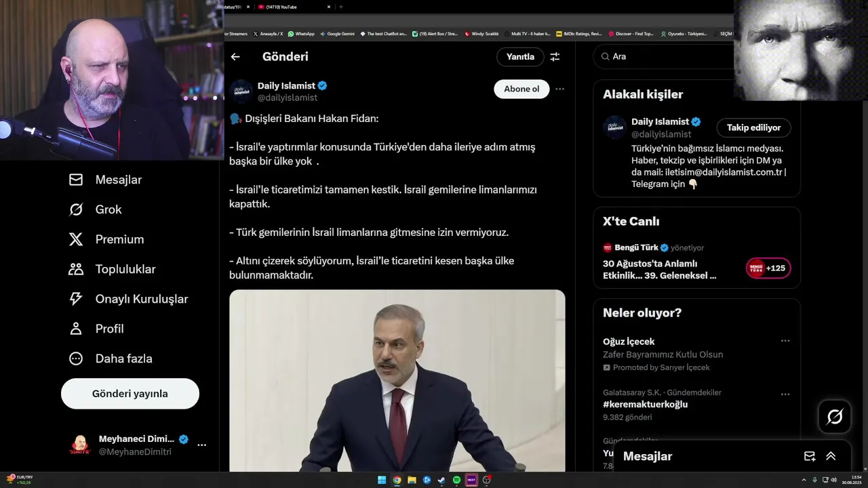Click the Ara search field

click(x=665, y=57)
